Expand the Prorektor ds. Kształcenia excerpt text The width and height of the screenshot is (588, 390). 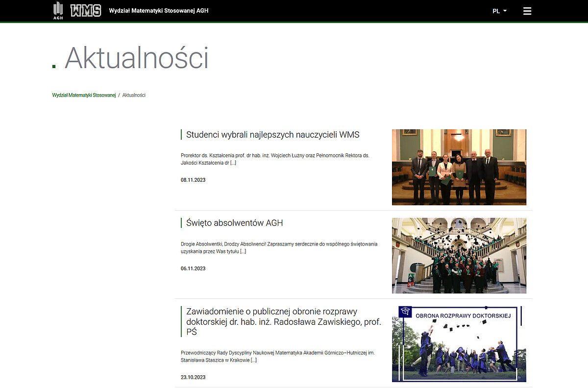click(x=275, y=159)
